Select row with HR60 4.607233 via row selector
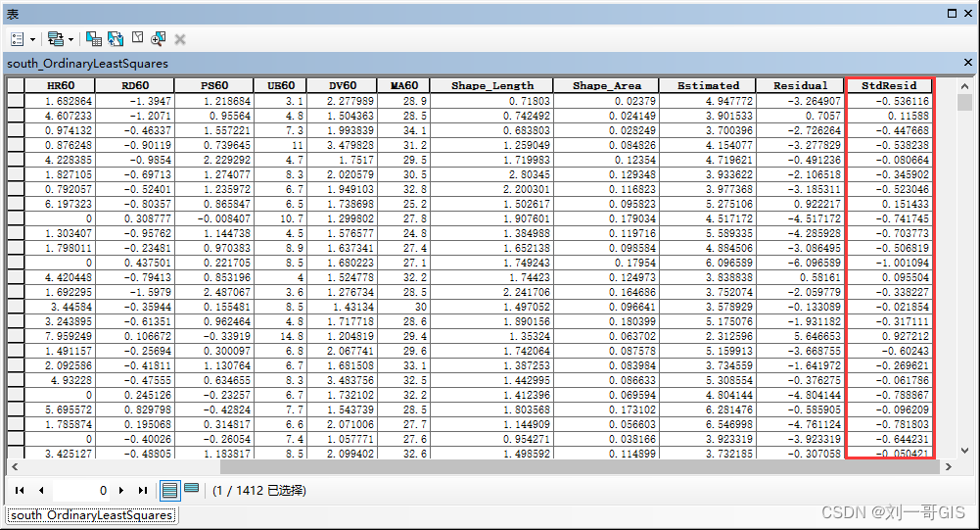 click(16, 116)
